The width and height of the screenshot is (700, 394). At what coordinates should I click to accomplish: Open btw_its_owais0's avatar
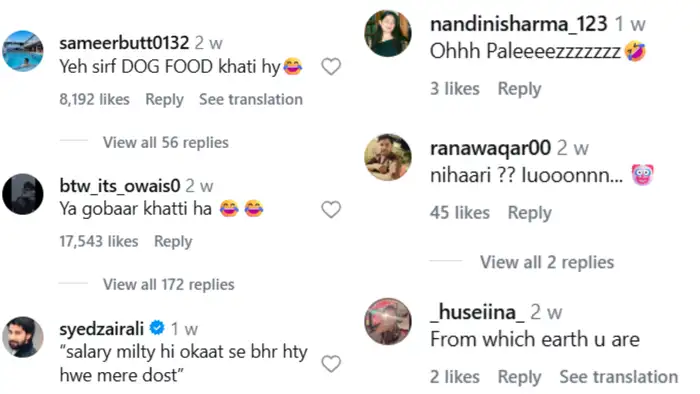(x=23, y=194)
